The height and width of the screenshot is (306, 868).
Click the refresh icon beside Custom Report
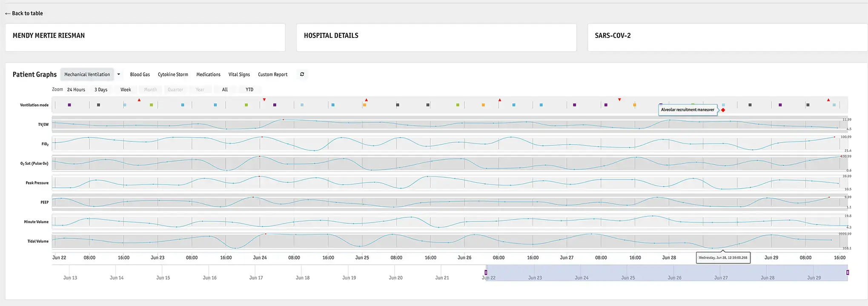[x=302, y=74]
